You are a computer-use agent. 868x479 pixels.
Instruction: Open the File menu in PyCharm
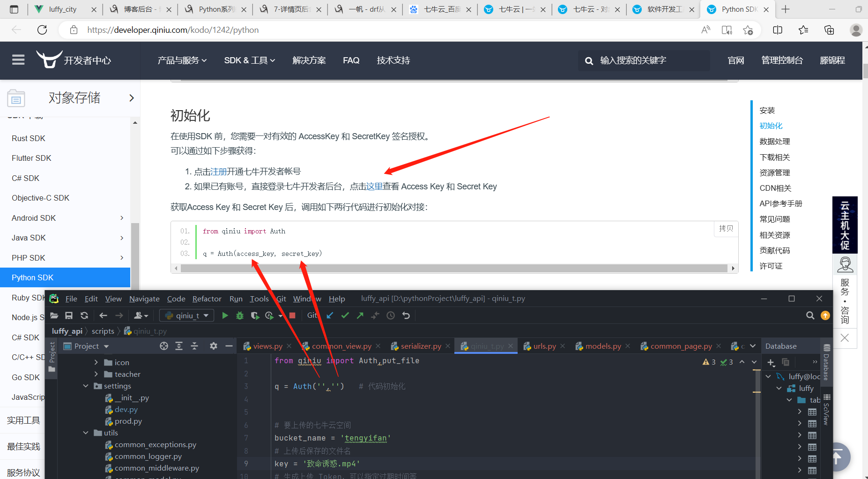click(x=71, y=299)
